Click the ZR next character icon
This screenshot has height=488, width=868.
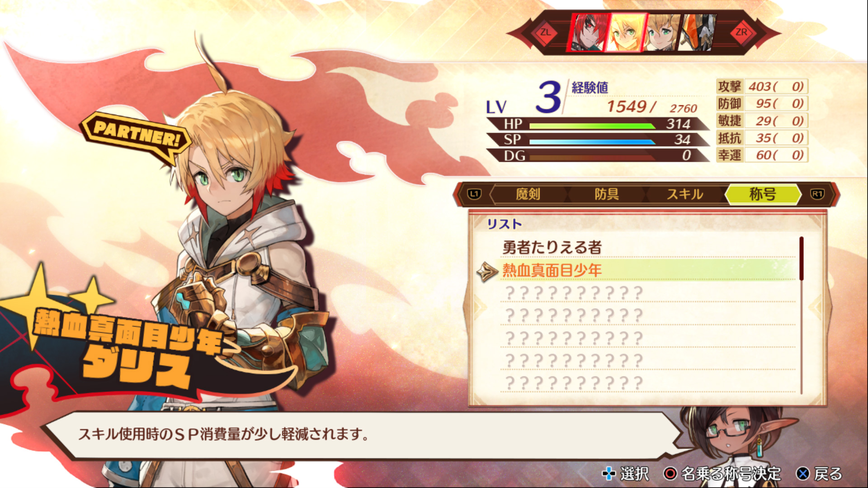741,32
